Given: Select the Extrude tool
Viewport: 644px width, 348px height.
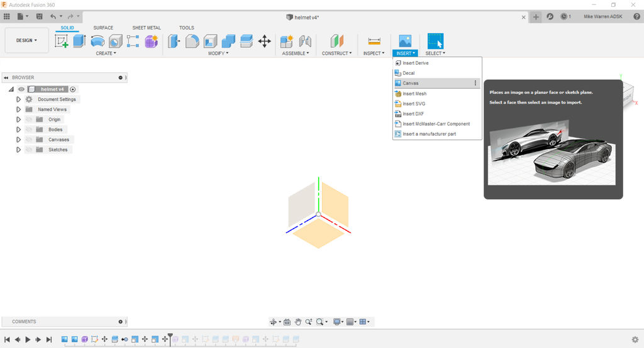Looking at the screenshot, I should tap(79, 41).
